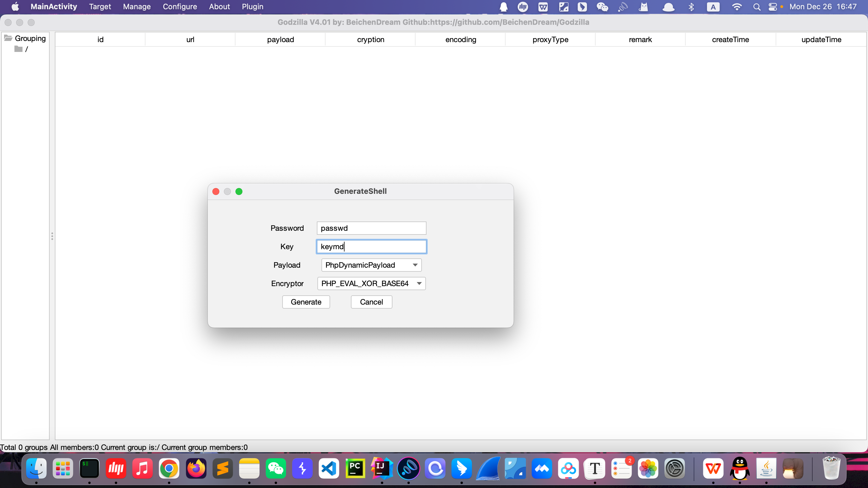Open WeChat from the dock
Image resolution: width=868 pixels, height=488 pixels.
[276, 468]
